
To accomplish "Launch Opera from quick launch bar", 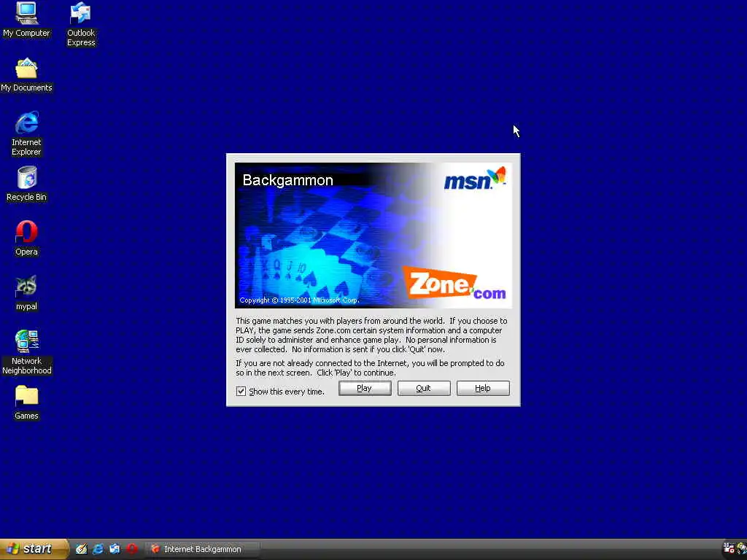I will tap(132, 549).
